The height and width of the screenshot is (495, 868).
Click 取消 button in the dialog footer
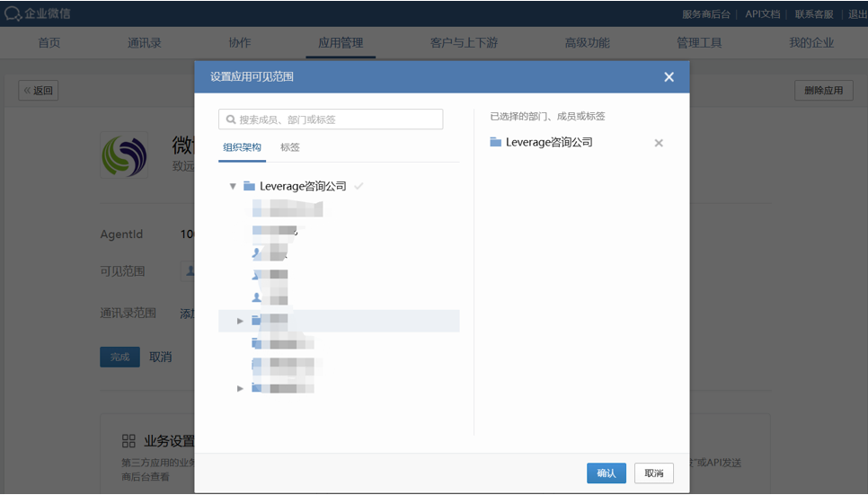(654, 473)
